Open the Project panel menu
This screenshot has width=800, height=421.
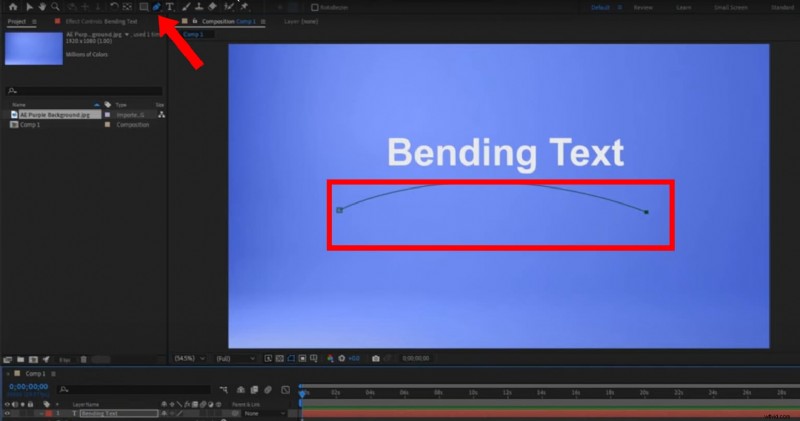[34, 21]
